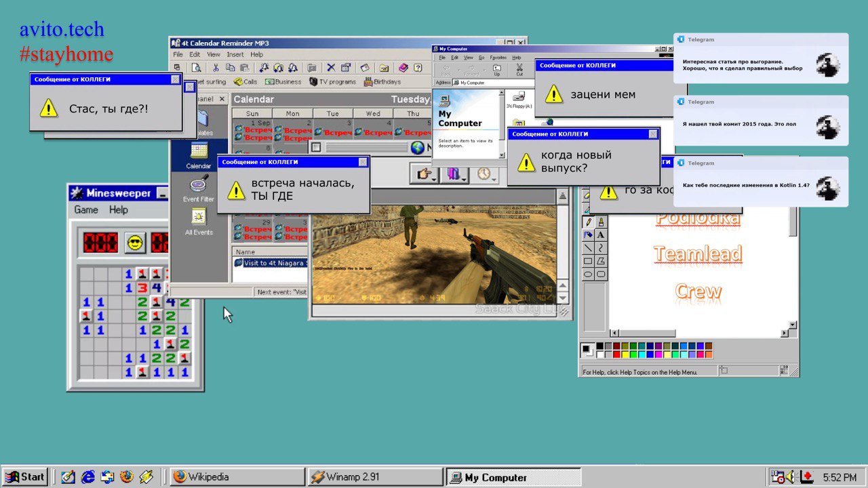Viewport: 868px width, 488px height.
Task: Click the Windows Start button
Action: (x=24, y=477)
